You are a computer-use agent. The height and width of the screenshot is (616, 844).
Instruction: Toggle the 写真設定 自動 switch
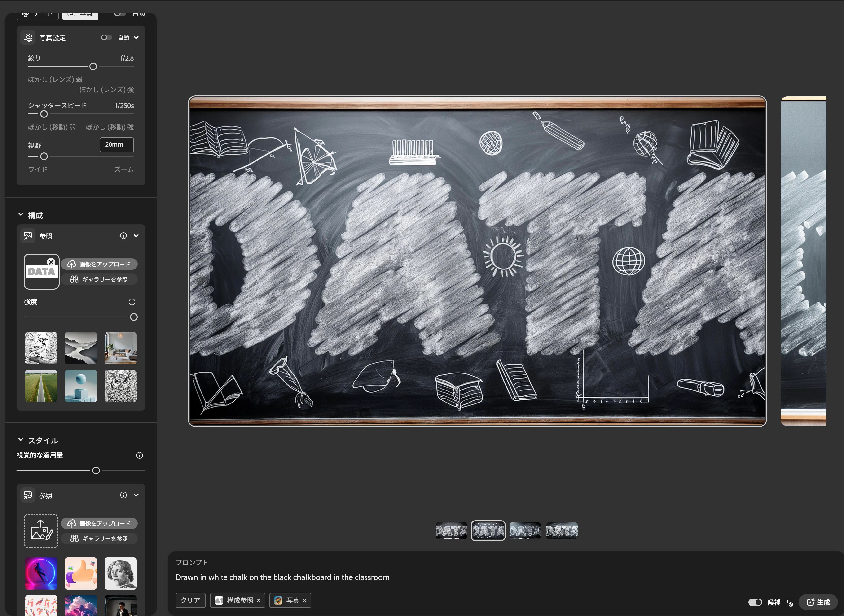106,37
